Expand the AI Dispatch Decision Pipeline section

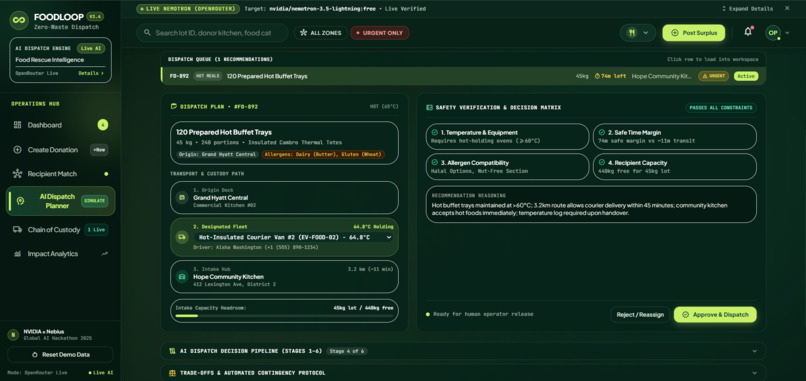[x=463, y=351]
